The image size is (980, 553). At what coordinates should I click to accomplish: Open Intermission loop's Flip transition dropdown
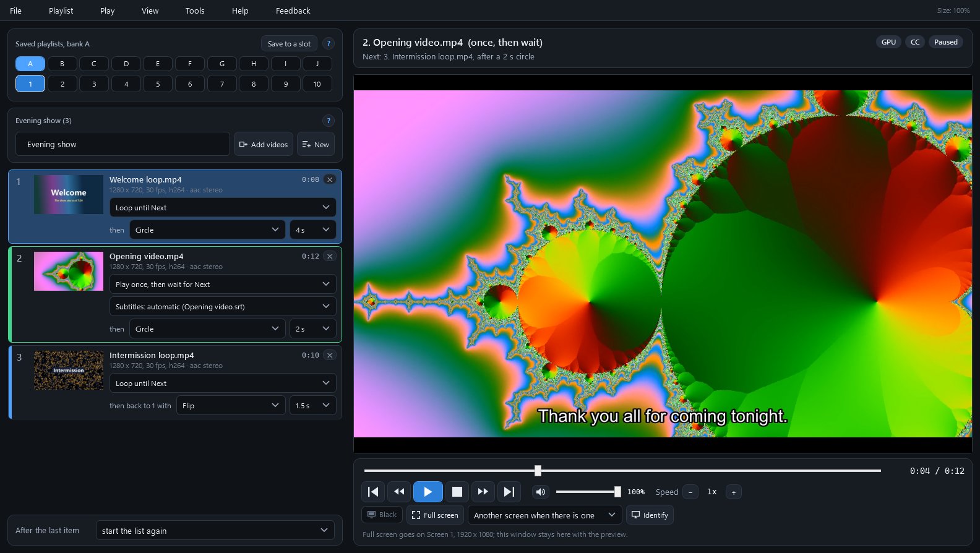231,405
